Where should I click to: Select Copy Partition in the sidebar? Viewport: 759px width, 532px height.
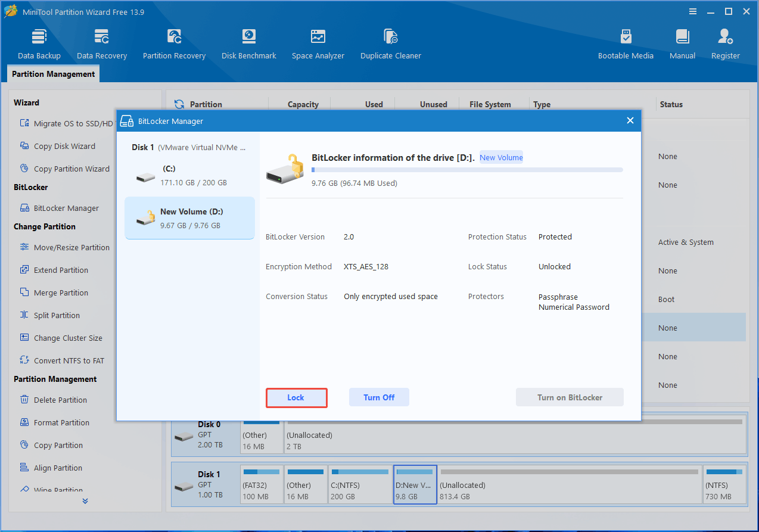click(51, 445)
